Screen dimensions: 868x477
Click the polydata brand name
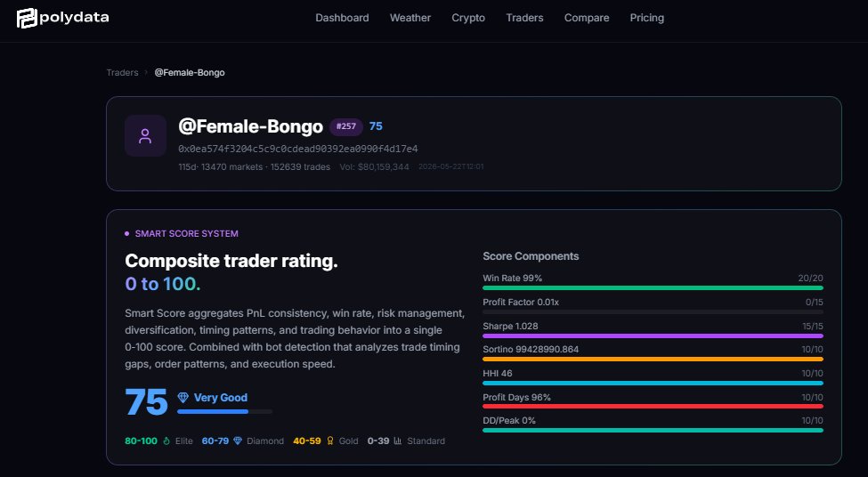click(74, 18)
